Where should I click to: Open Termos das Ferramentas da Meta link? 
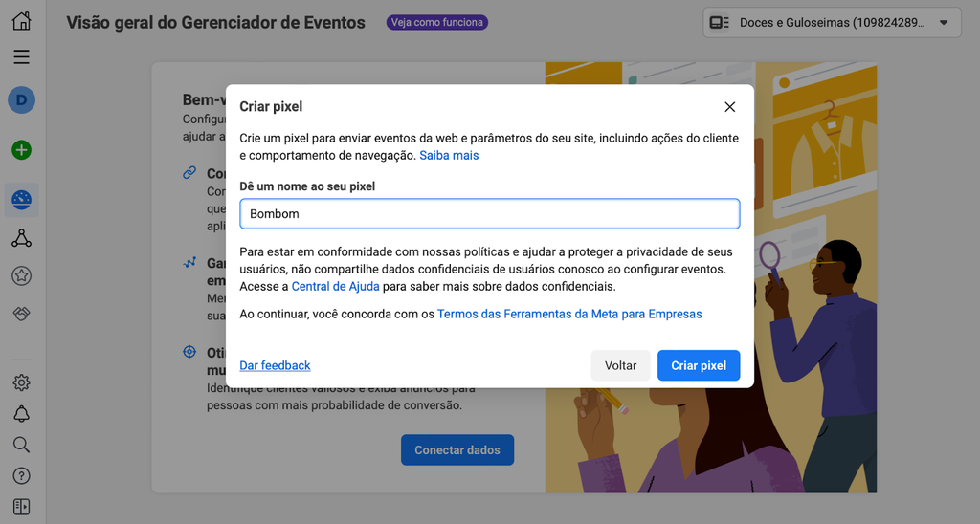[x=569, y=314]
